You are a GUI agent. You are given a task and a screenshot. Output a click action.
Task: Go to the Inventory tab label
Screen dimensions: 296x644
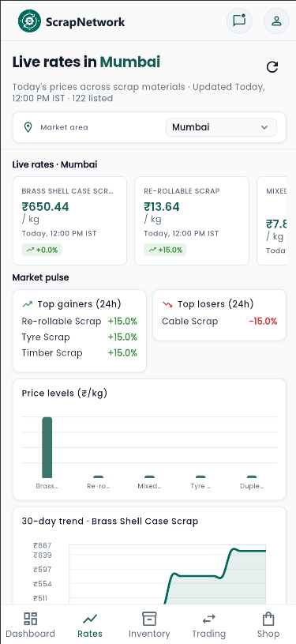(149, 634)
